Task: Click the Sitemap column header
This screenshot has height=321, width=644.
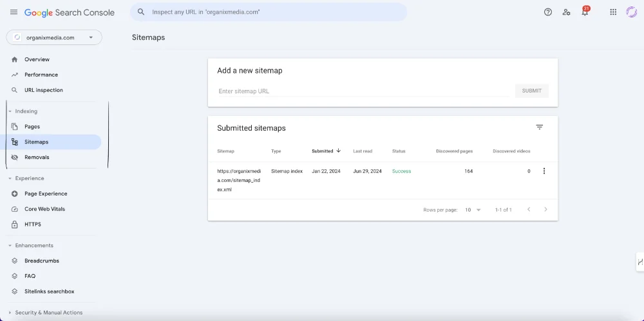Action: (225, 151)
